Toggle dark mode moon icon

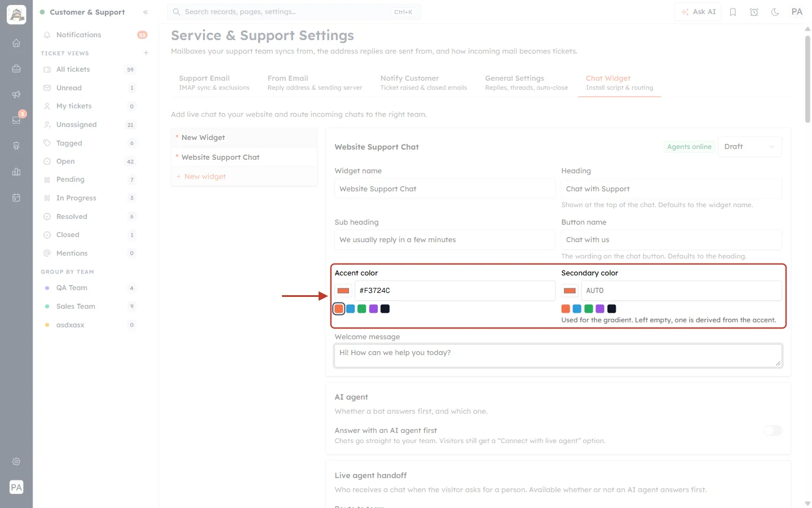[775, 12]
